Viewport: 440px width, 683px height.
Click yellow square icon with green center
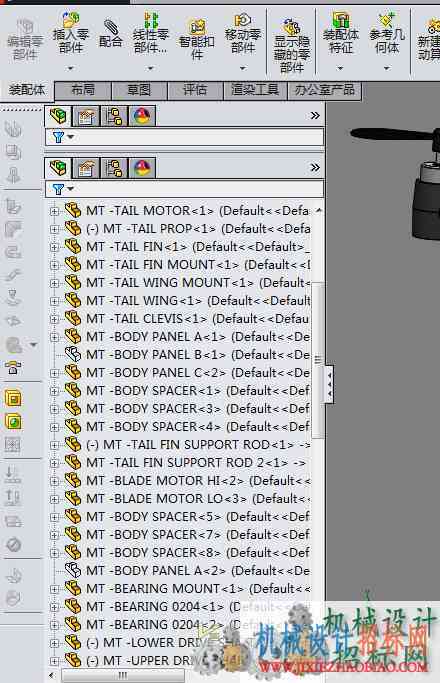[13, 422]
